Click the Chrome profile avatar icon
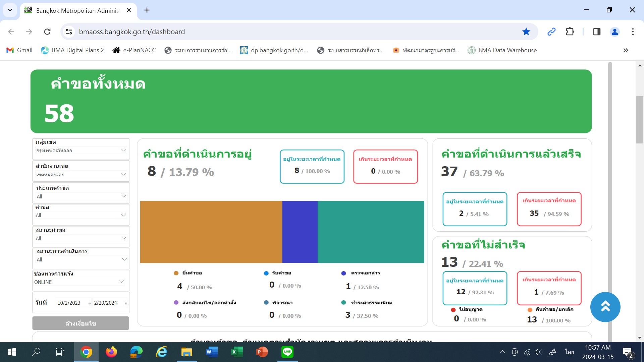Screen dimensions: 644x362 [614, 32]
